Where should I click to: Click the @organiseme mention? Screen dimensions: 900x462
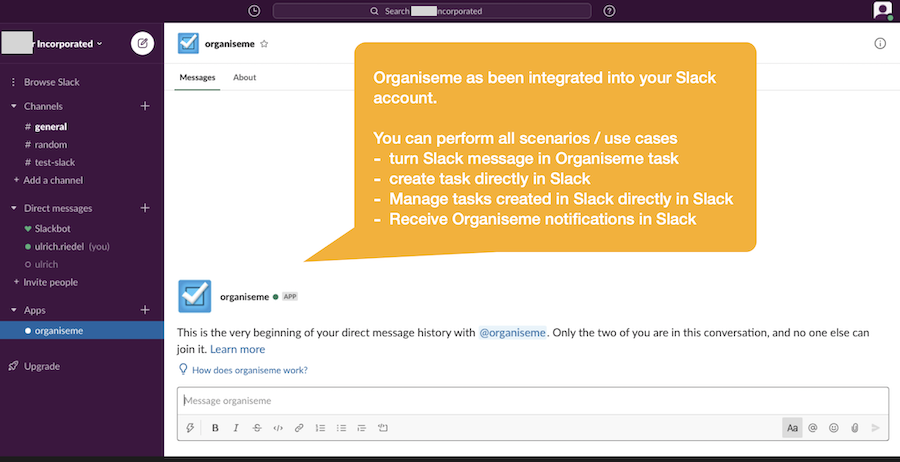point(513,332)
